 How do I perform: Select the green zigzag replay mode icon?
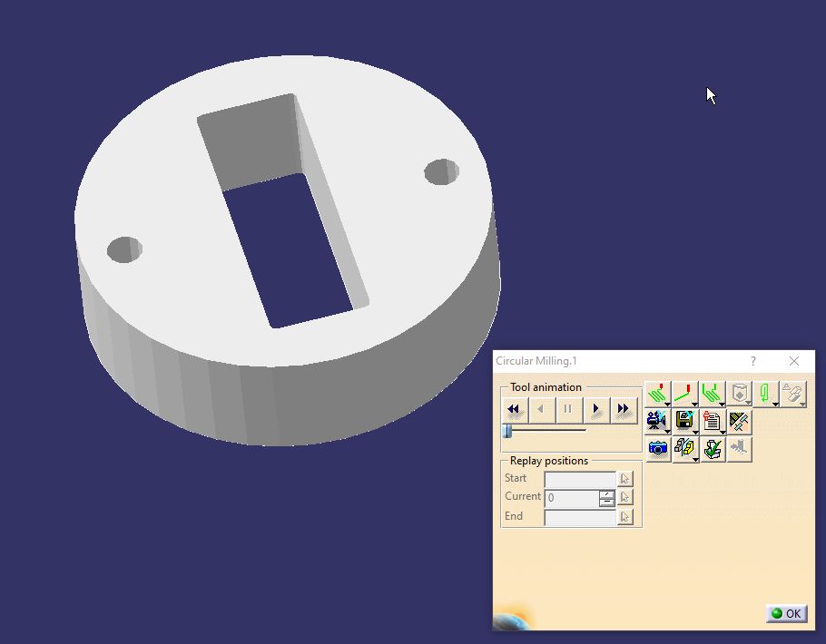pyautogui.click(x=658, y=394)
